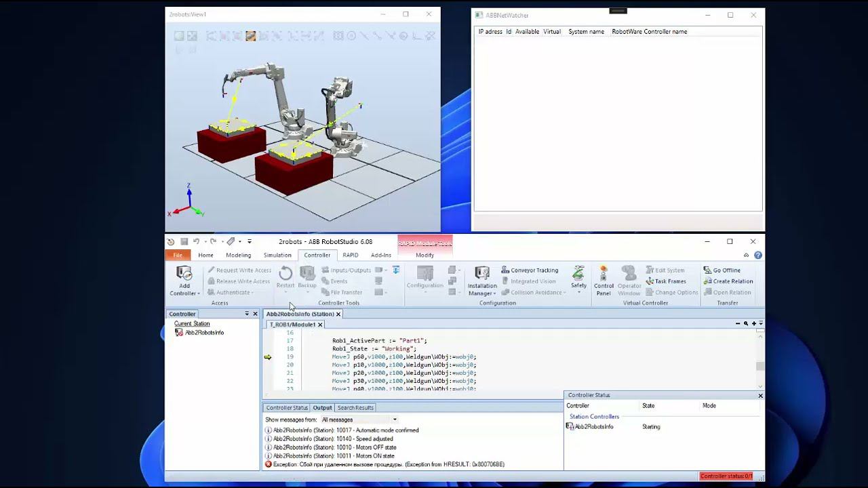Click the Current Station node
The image size is (868, 488).
[x=192, y=323]
